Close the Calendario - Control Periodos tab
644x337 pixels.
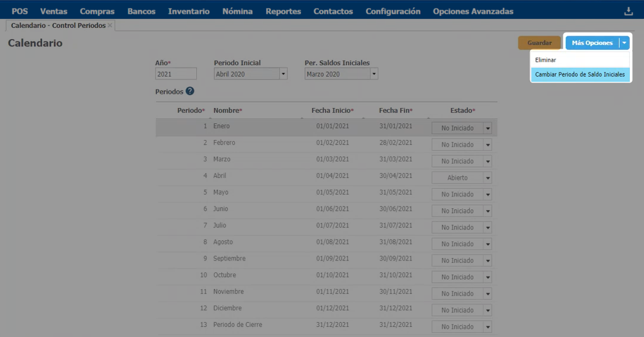click(x=110, y=26)
